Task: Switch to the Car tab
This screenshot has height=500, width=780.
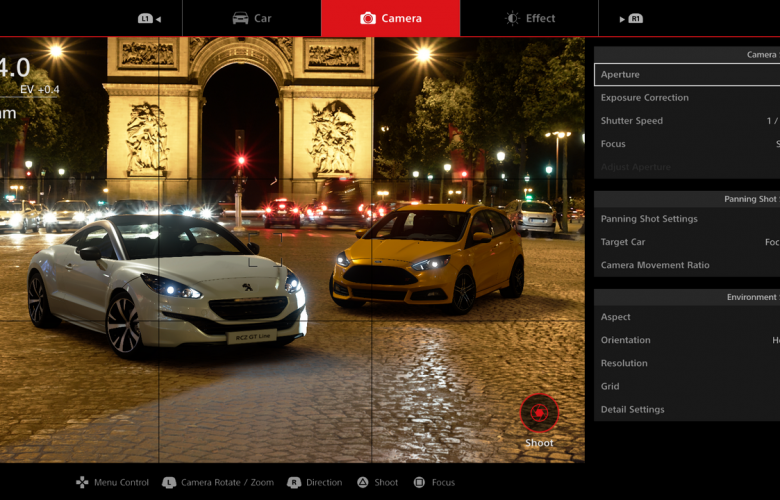Action: 252,18
